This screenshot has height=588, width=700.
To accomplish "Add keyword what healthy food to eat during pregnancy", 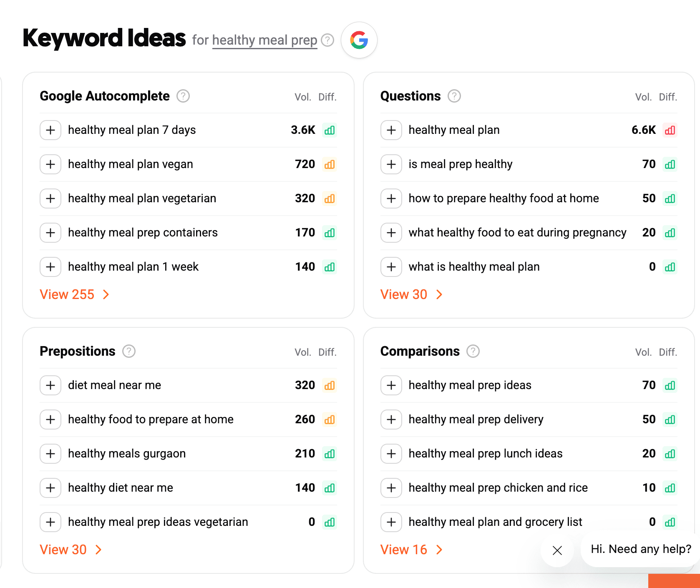I will pos(391,233).
